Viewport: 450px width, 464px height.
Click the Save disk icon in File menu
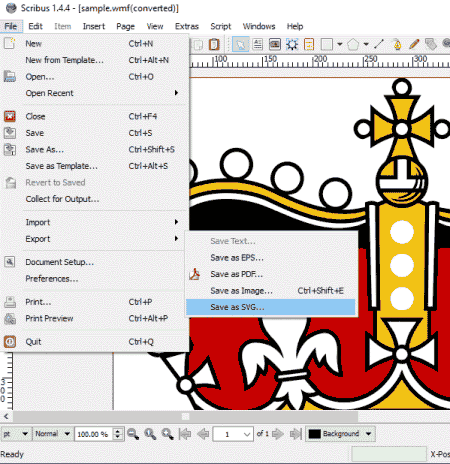pos(10,133)
